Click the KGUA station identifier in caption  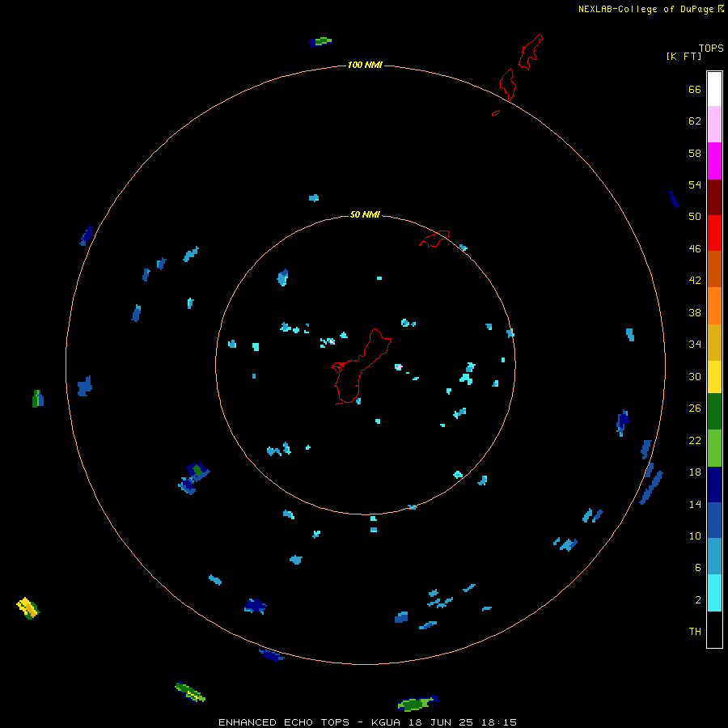point(387,722)
